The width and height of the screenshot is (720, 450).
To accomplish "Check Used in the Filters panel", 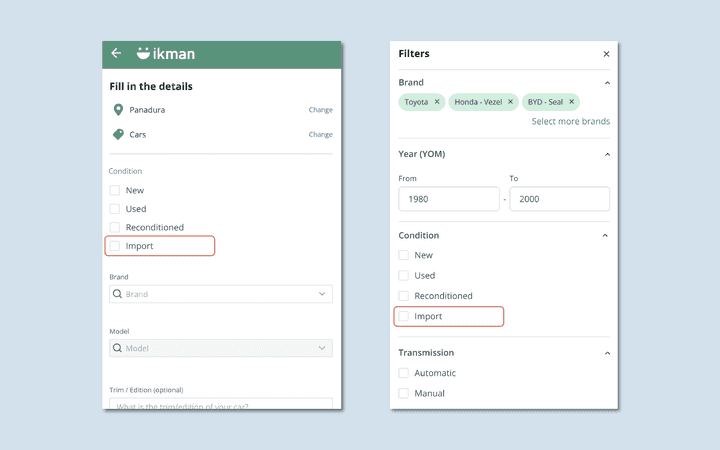I will 404,276.
